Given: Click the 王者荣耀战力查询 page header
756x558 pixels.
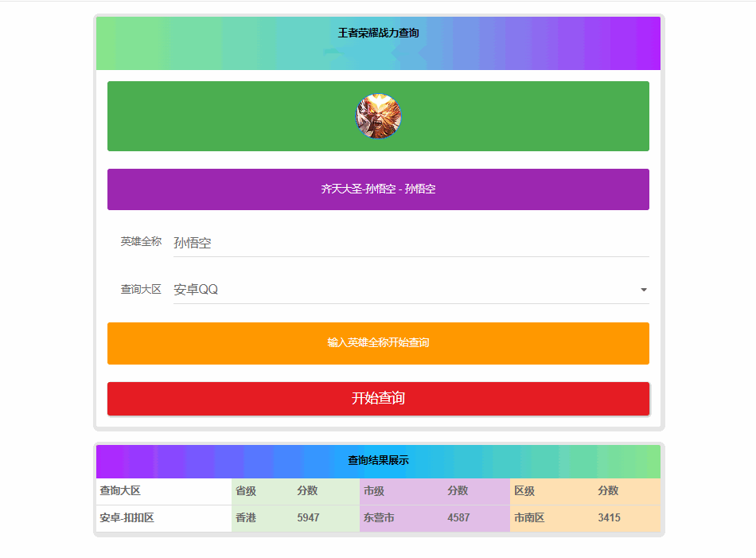Looking at the screenshot, I should 378,33.
